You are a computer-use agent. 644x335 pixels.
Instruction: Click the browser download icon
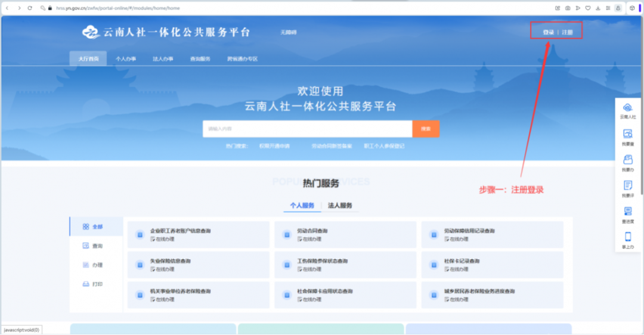tap(597, 8)
